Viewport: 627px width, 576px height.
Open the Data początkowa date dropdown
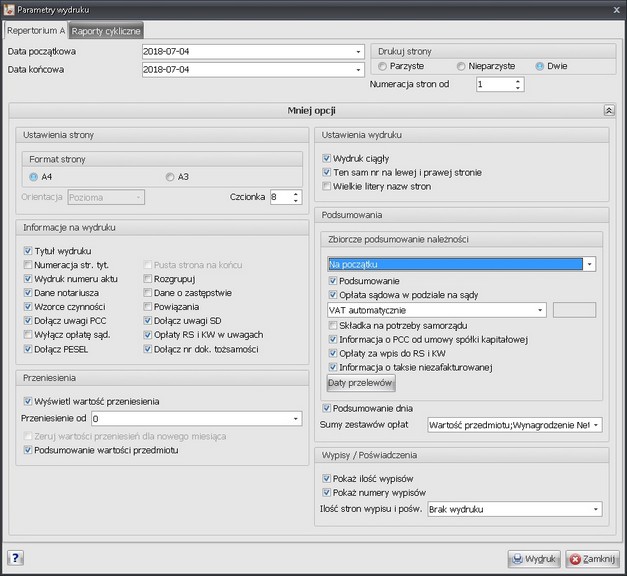click(x=358, y=51)
